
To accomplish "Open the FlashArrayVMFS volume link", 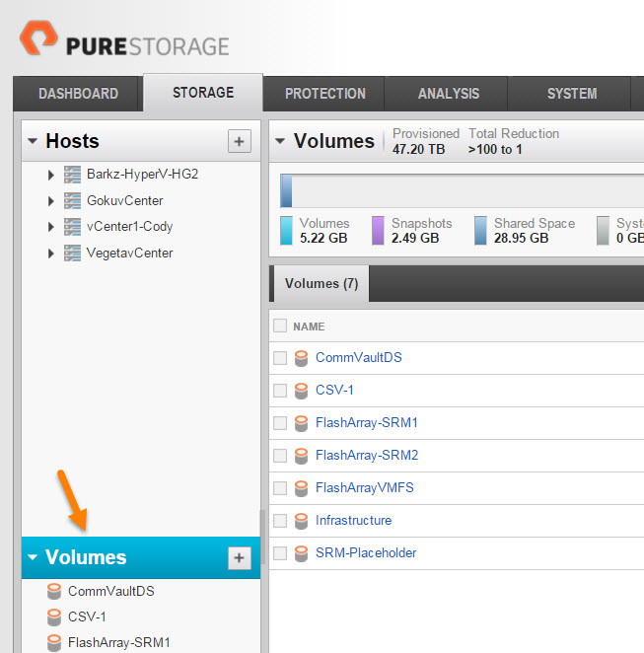I will click(x=365, y=487).
